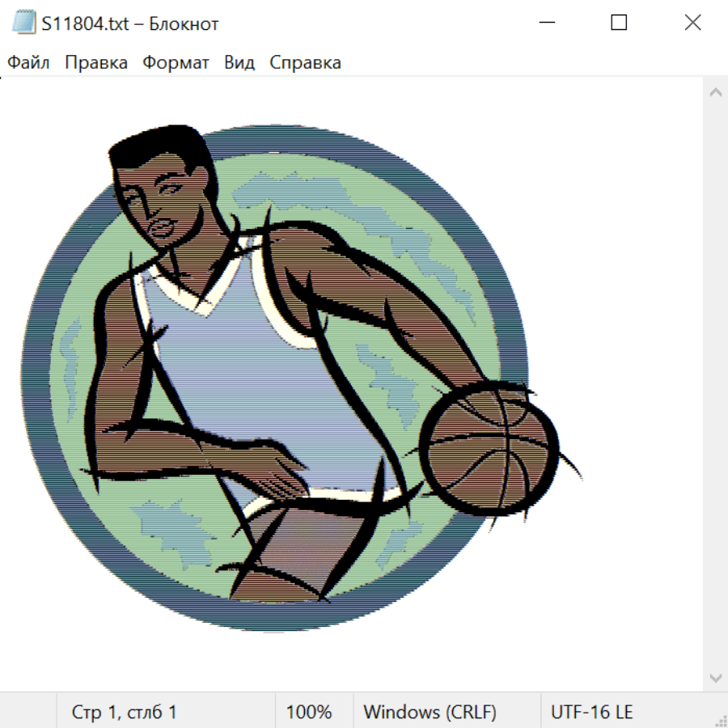Viewport: 728px width, 728px height.
Task: Open the Вид menu
Action: tap(239, 63)
